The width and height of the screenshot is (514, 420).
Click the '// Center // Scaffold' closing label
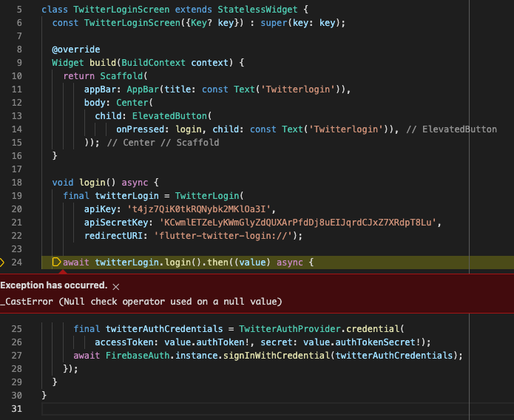pos(163,143)
